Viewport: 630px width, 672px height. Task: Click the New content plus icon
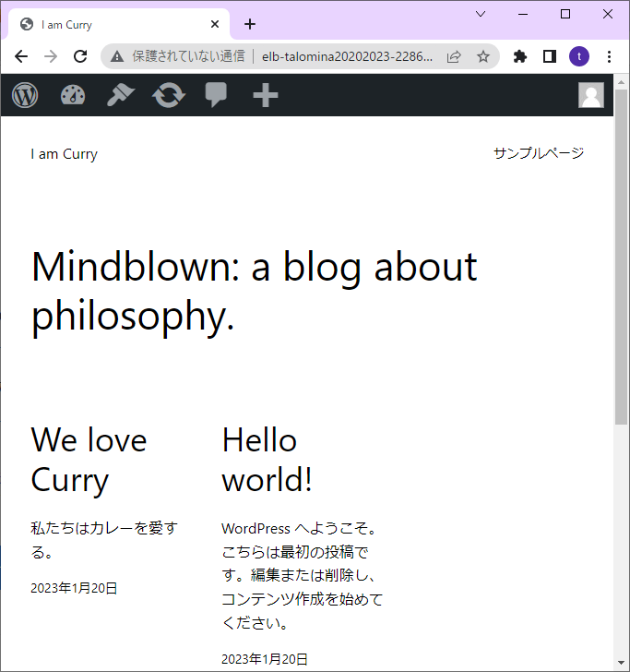[x=266, y=95]
